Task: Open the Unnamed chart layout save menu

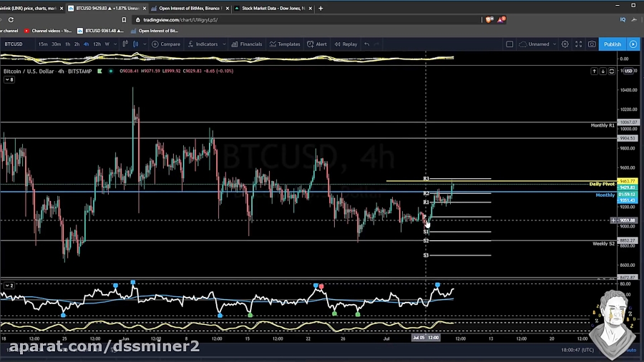Action: [x=537, y=44]
